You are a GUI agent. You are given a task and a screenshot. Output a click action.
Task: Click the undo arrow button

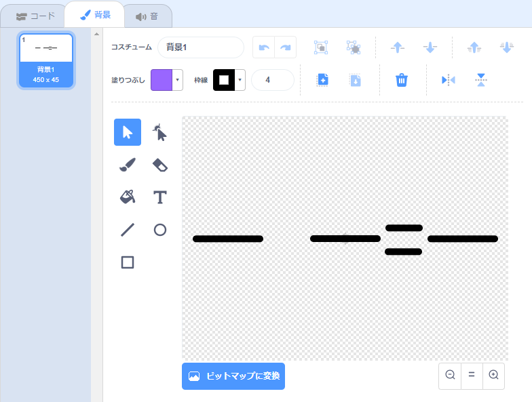tap(264, 47)
